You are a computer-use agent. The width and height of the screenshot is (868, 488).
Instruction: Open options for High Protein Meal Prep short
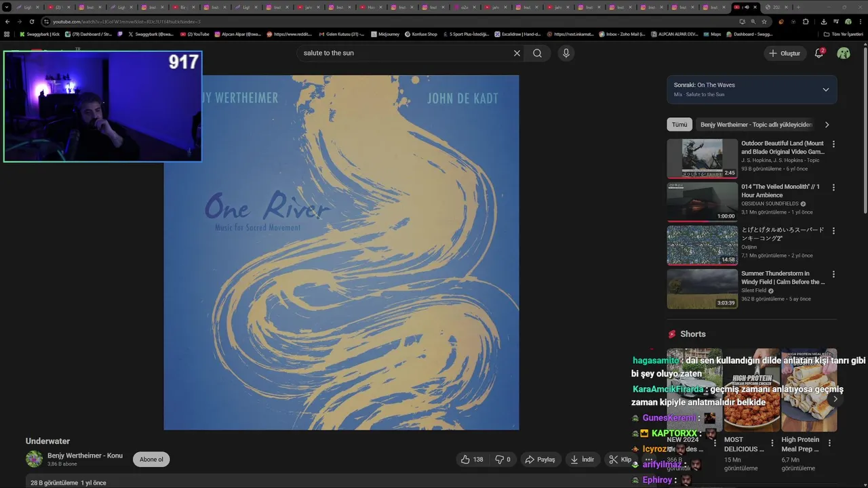click(829, 443)
